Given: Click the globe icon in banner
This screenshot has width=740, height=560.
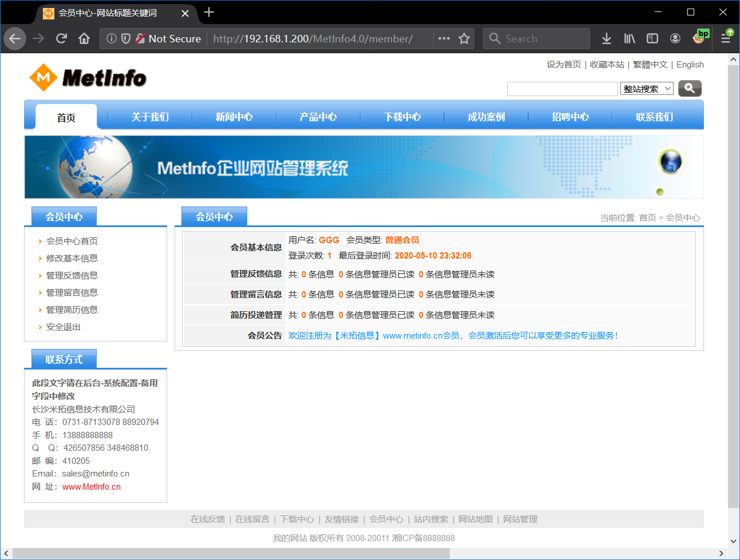Looking at the screenshot, I should coord(671,161).
